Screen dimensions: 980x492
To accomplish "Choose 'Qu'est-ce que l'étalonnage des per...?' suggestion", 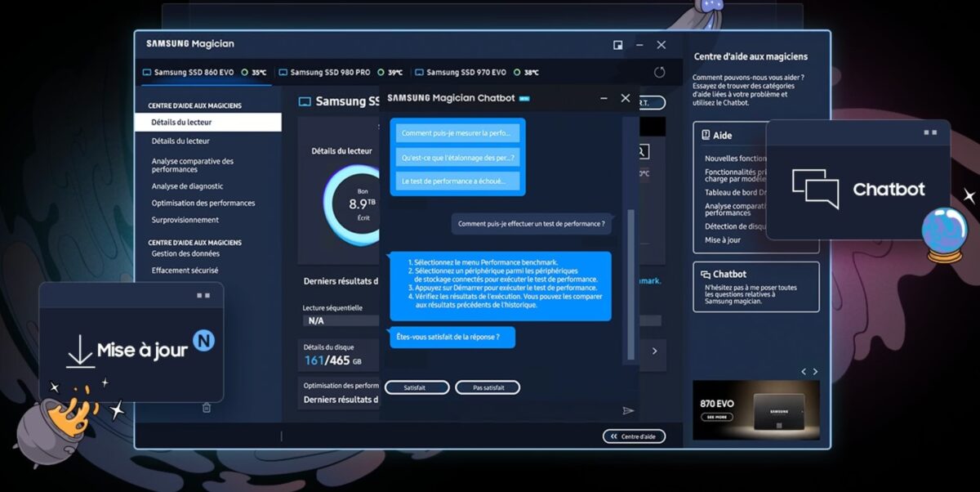I will pyautogui.click(x=458, y=157).
